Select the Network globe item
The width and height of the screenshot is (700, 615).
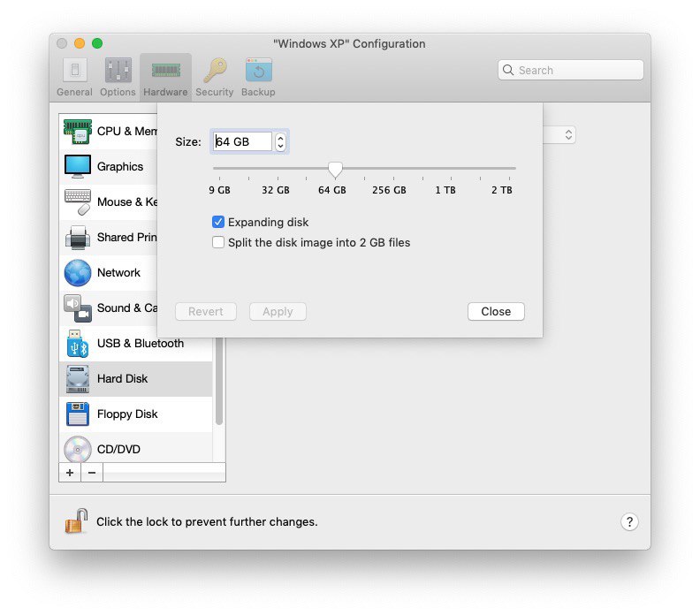coord(109,272)
